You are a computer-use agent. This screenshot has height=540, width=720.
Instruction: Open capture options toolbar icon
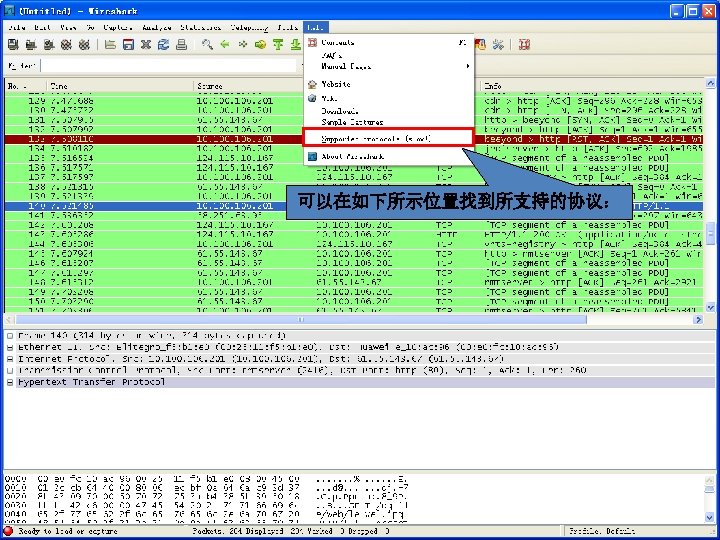(31, 45)
